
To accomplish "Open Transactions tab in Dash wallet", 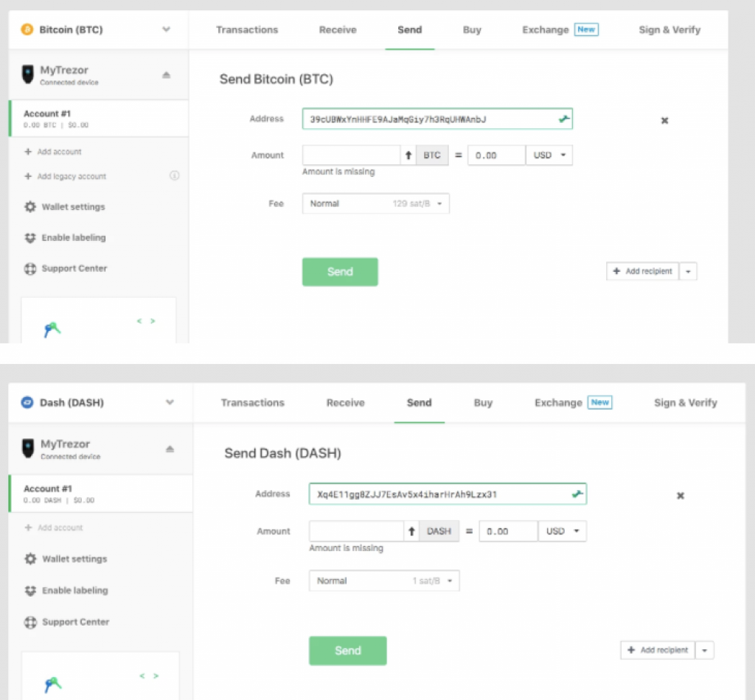I will click(x=252, y=402).
